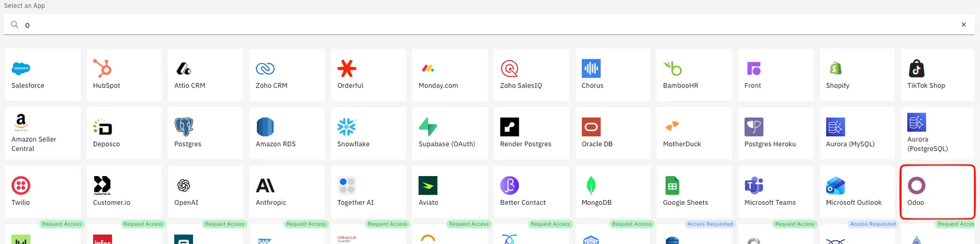Pick the Amazon RDS app

(x=287, y=133)
